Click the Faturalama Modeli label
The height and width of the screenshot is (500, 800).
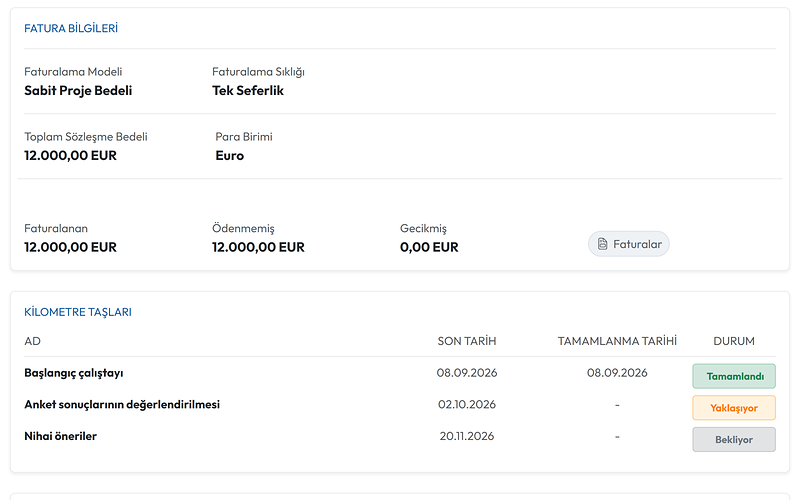point(73,72)
